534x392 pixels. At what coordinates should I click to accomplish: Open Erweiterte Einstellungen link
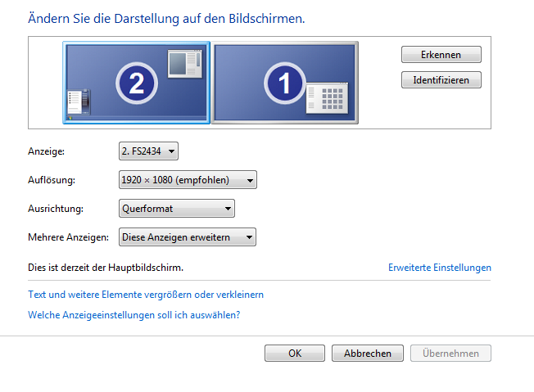point(440,268)
